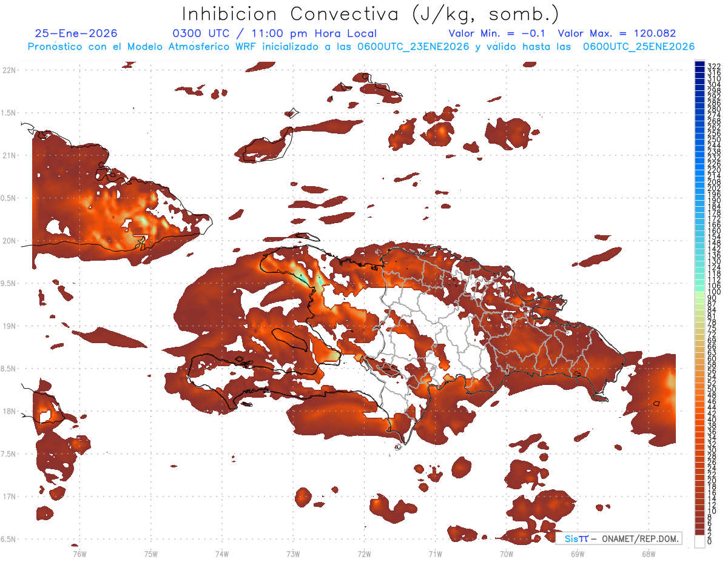728x562 pixels.
Task: Click the "75W" longitude label
Action: pos(150,554)
